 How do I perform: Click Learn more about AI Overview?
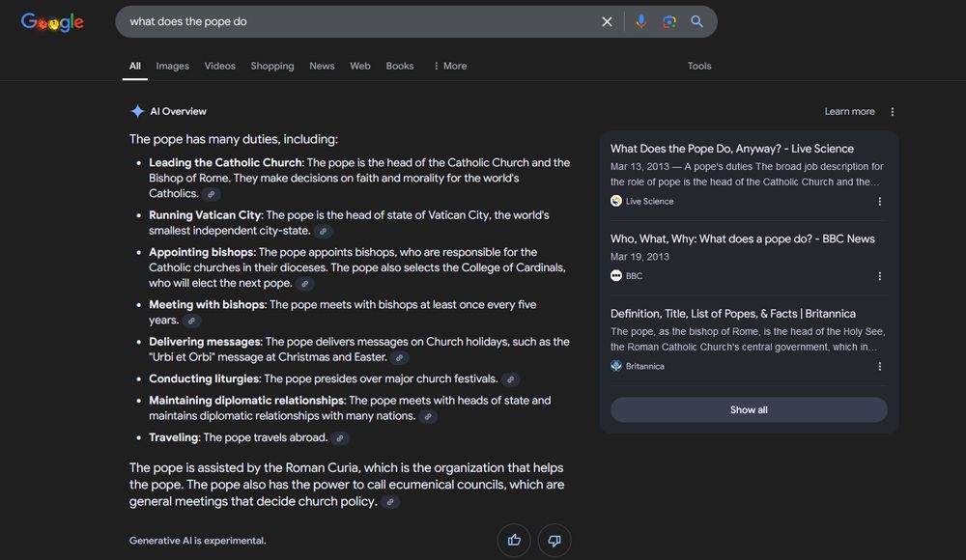(849, 111)
